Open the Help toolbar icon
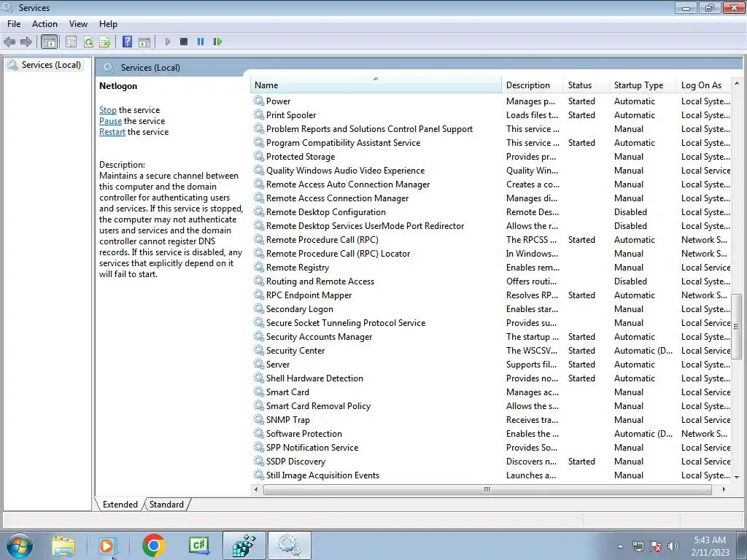The image size is (747, 560). (127, 42)
